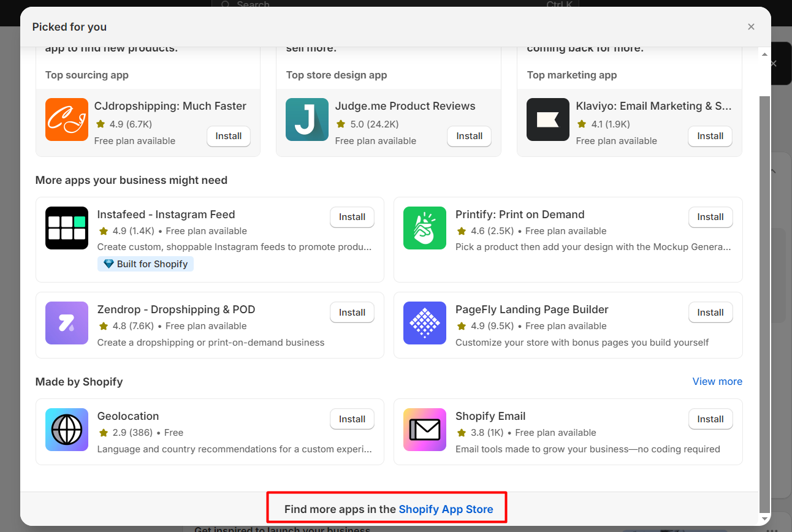Open Klaviyo: Email Marketing title
The width and height of the screenshot is (792, 532).
[x=654, y=106]
